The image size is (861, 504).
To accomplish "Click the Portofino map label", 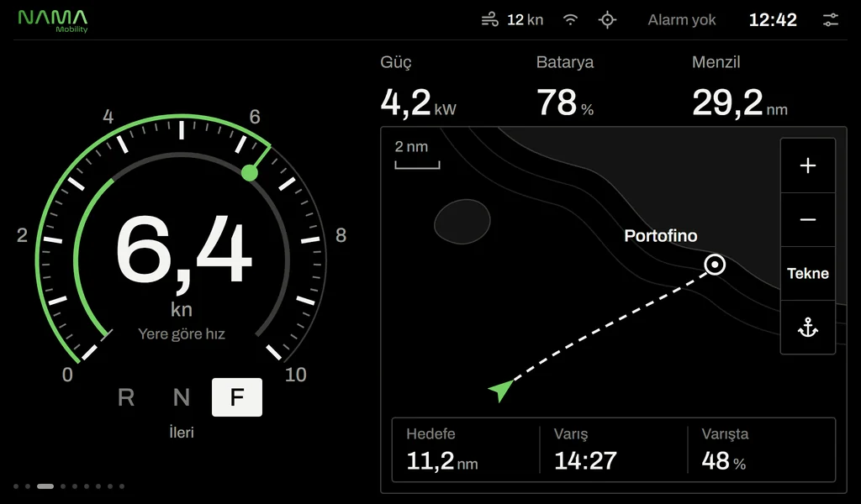I will tap(661, 236).
